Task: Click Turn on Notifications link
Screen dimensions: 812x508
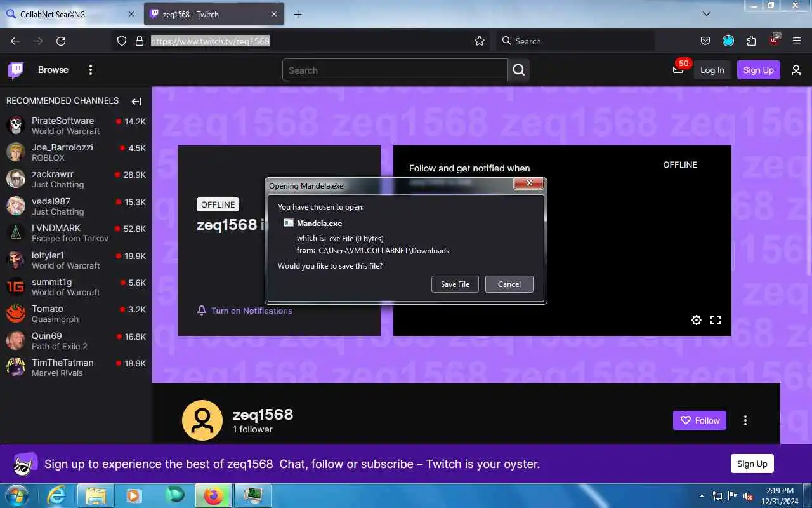Action: pyautogui.click(x=252, y=311)
